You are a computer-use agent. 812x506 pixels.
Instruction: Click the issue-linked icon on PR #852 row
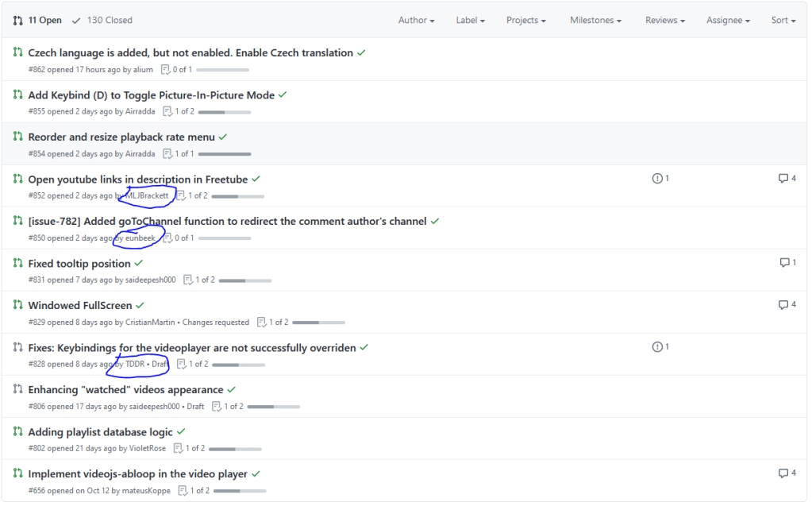(657, 179)
